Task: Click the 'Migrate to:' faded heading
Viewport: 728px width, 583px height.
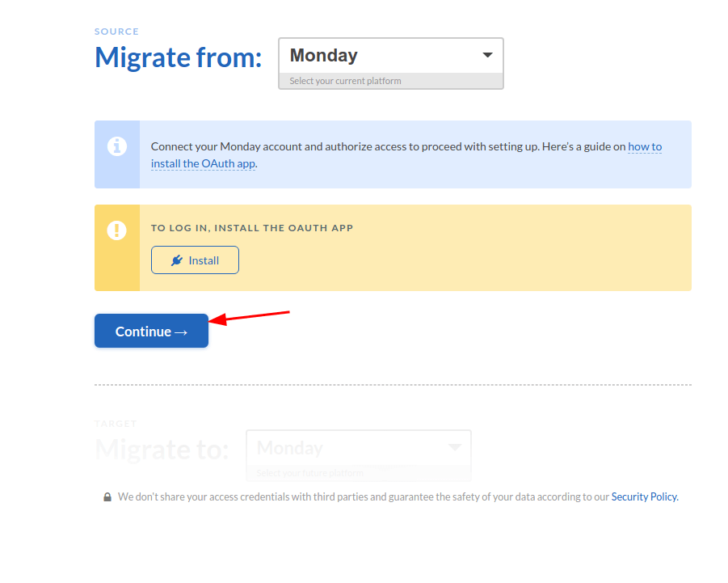Action: [162, 450]
